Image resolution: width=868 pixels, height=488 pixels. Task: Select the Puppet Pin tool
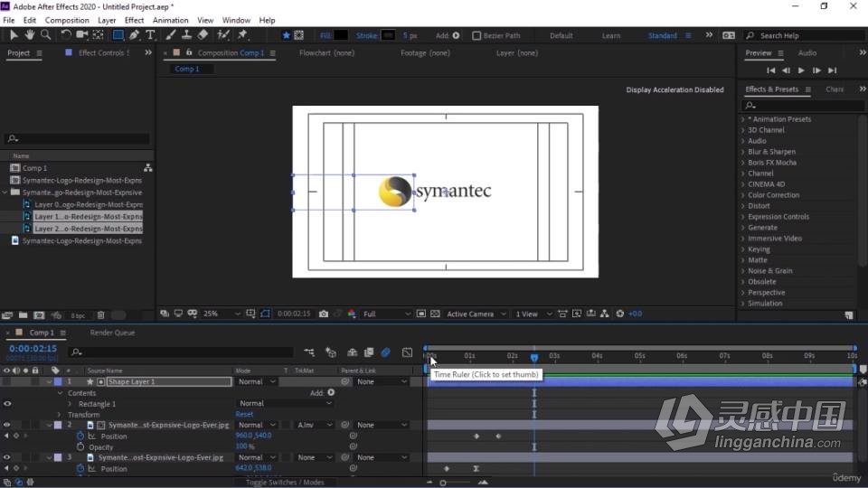242,35
